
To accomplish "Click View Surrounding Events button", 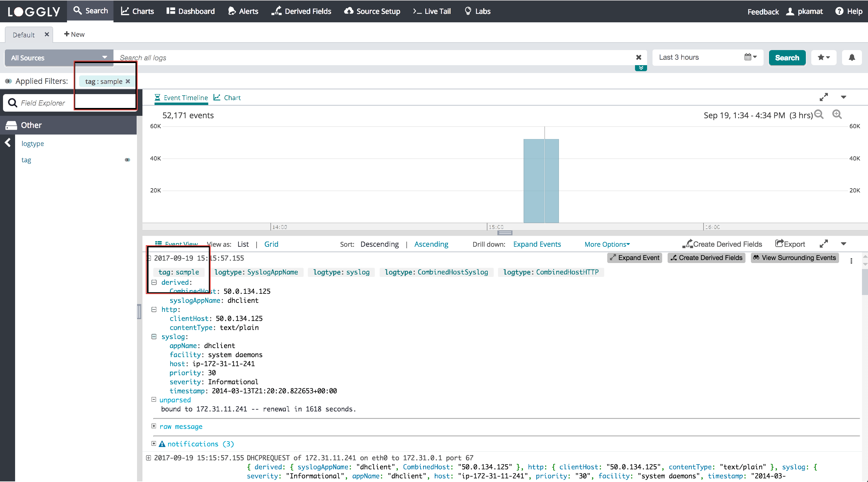I will 795,258.
